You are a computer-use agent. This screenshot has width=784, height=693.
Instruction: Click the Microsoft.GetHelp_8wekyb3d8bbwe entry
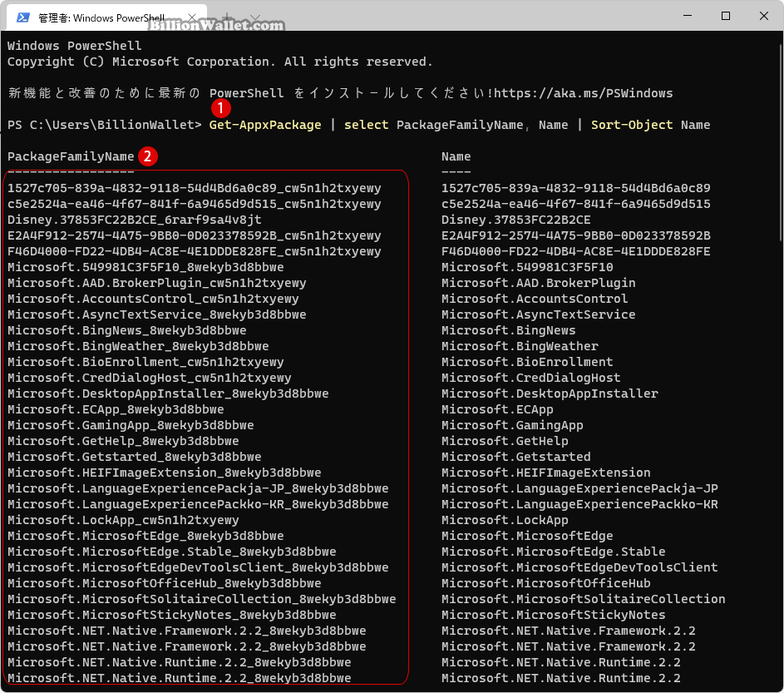tap(123, 441)
